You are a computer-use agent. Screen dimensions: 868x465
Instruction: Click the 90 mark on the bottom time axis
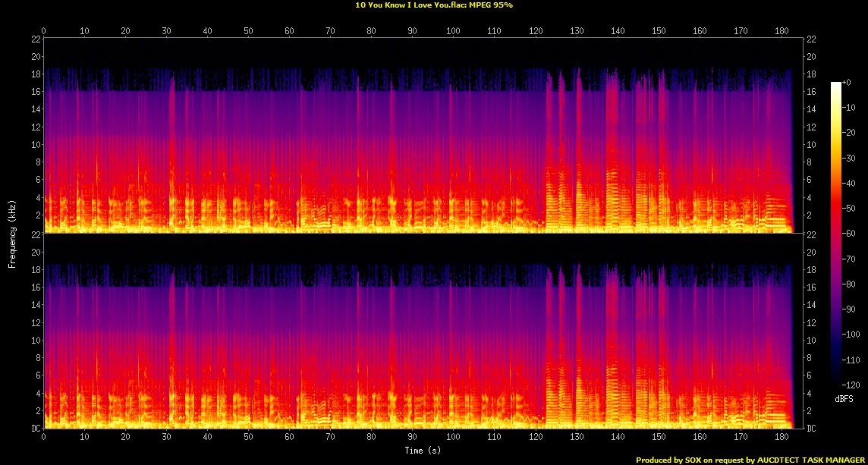tap(412, 438)
